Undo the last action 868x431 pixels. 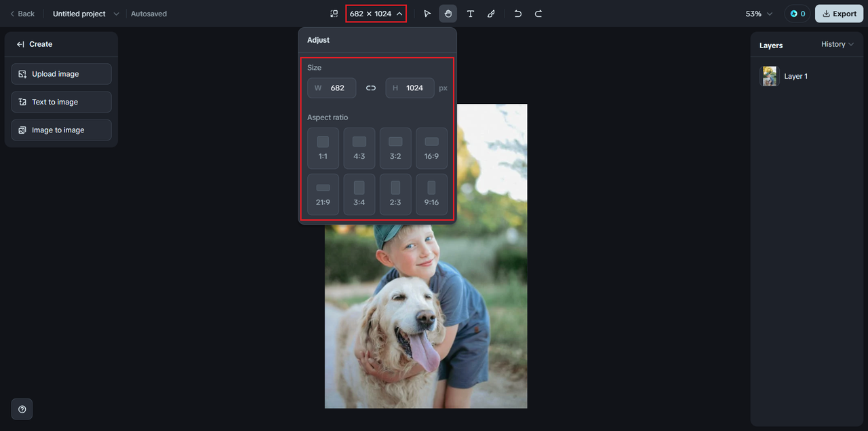pyautogui.click(x=518, y=14)
